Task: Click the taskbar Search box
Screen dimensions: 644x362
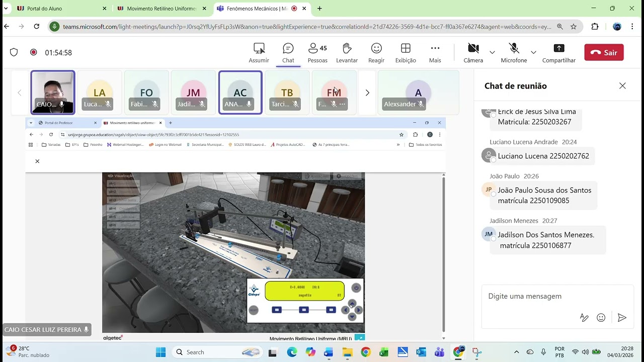Action: [x=217, y=352]
